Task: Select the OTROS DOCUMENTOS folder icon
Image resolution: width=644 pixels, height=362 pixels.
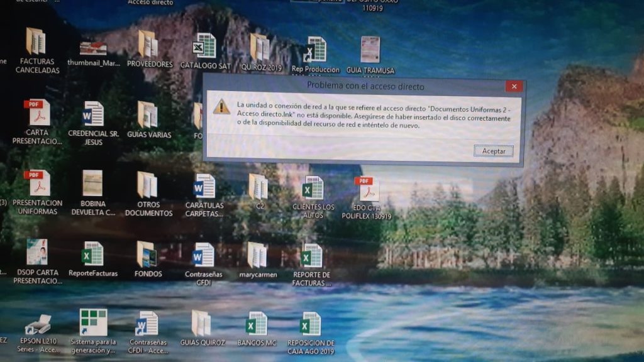Action: (148, 185)
